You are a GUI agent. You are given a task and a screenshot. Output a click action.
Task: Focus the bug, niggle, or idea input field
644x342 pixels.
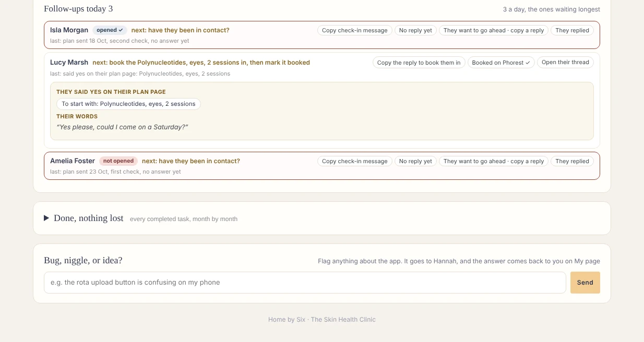pos(305,283)
